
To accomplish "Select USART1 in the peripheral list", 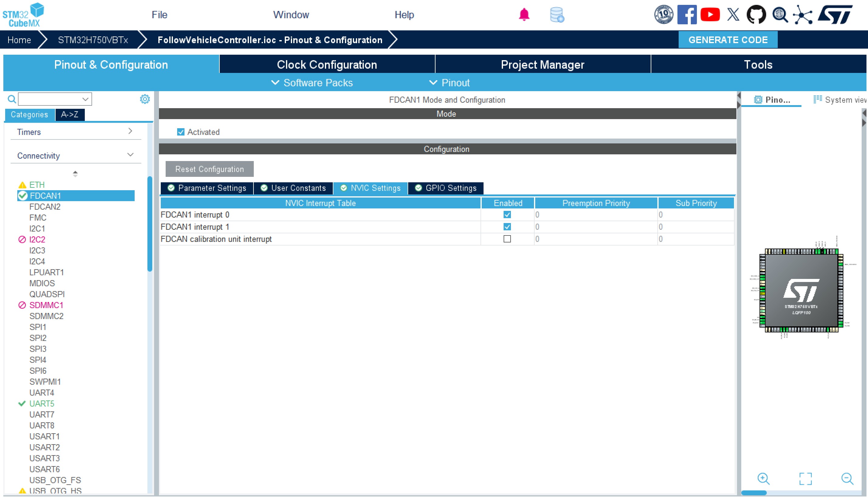I will click(44, 436).
